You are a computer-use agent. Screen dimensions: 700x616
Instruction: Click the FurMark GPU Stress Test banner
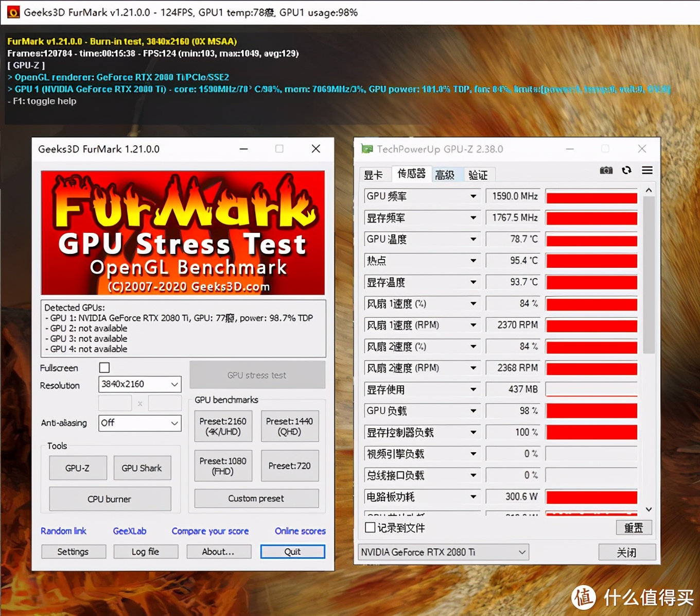click(x=183, y=233)
